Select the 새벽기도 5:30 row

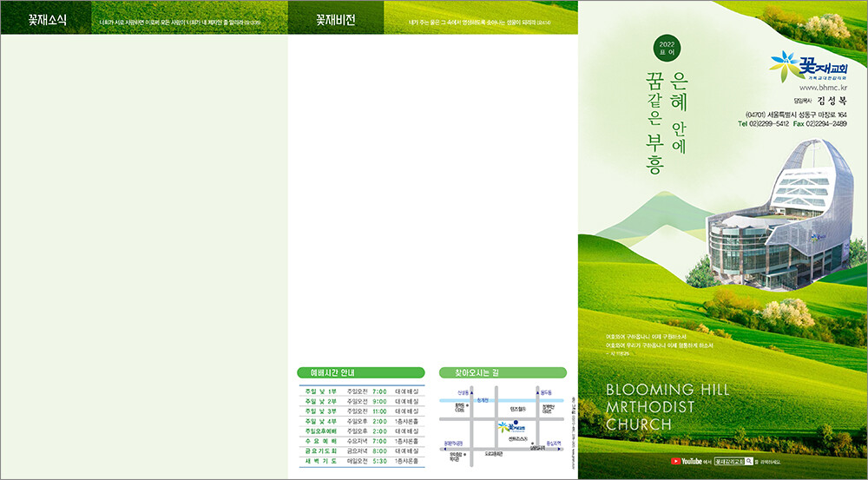[x=360, y=460]
